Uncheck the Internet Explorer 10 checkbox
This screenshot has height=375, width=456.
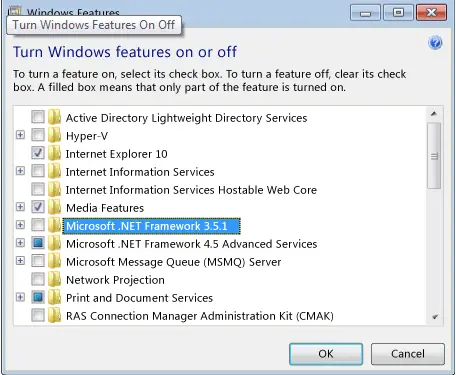point(38,153)
